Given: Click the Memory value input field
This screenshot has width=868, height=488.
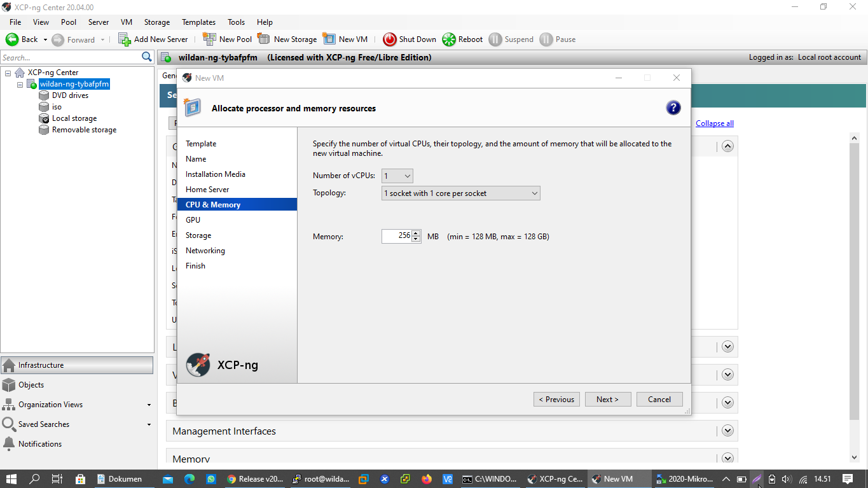Looking at the screenshot, I should pos(397,236).
